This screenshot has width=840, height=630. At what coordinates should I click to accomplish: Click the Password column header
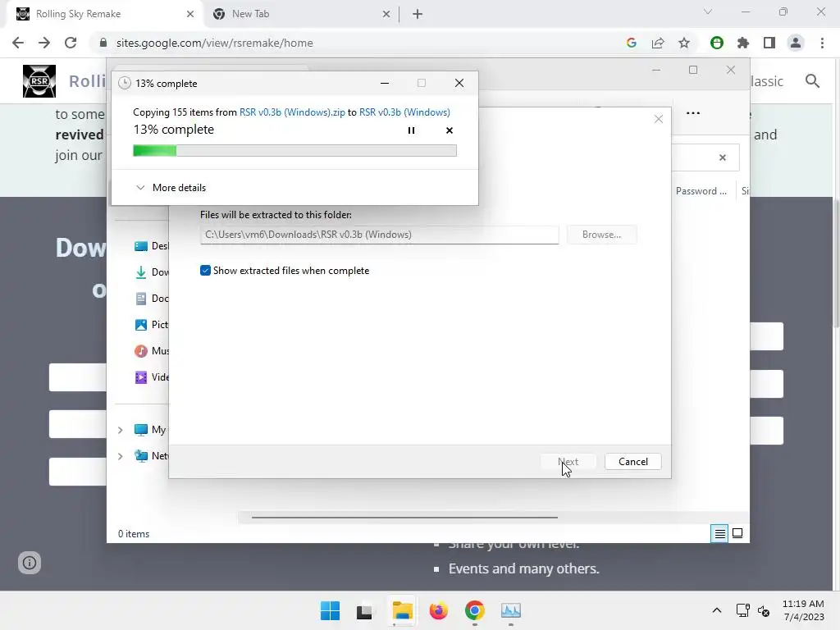pyautogui.click(x=701, y=191)
